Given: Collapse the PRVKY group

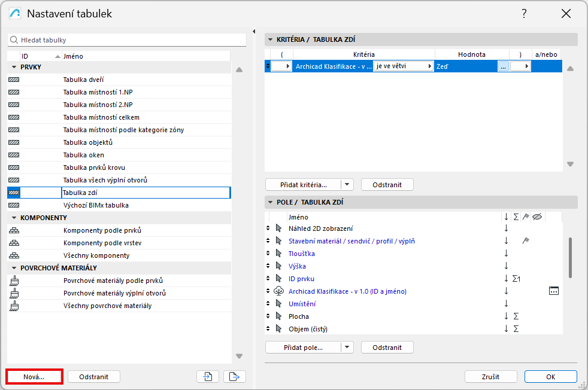Looking at the screenshot, I should click(x=14, y=67).
